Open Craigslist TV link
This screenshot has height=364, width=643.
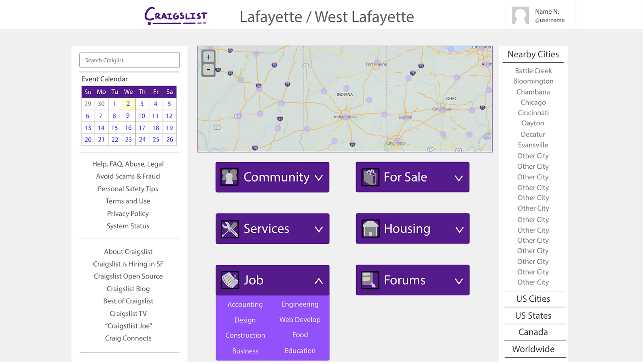[x=128, y=313]
